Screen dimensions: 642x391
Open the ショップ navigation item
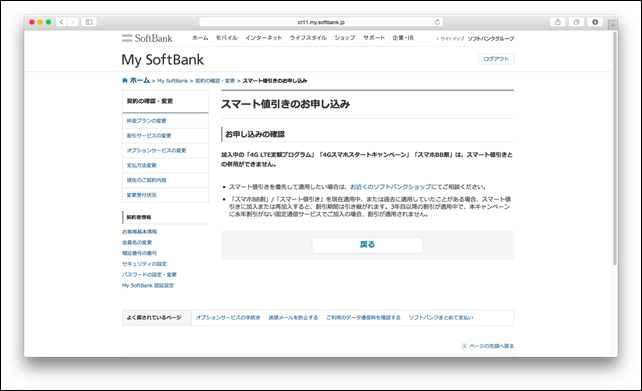pos(345,38)
